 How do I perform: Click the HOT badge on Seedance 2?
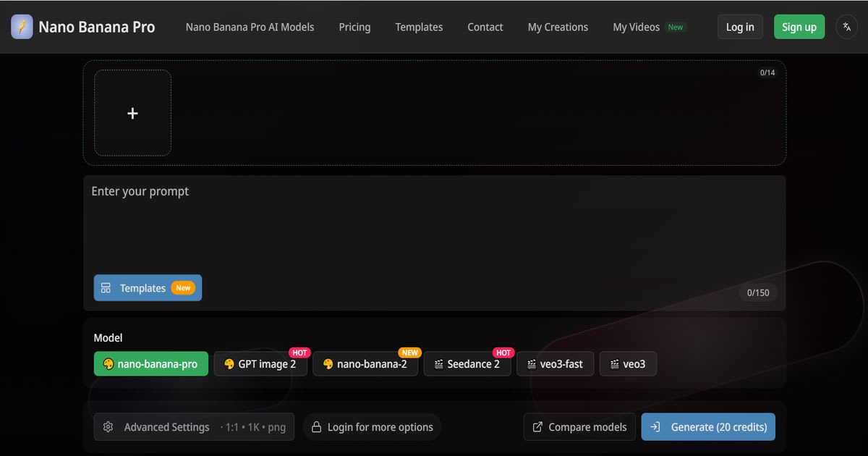(x=503, y=352)
